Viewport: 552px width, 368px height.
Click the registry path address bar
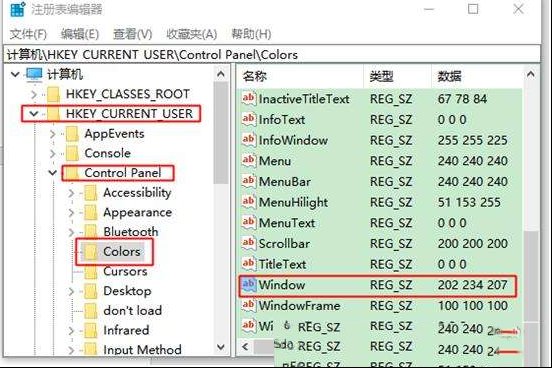click(x=272, y=55)
